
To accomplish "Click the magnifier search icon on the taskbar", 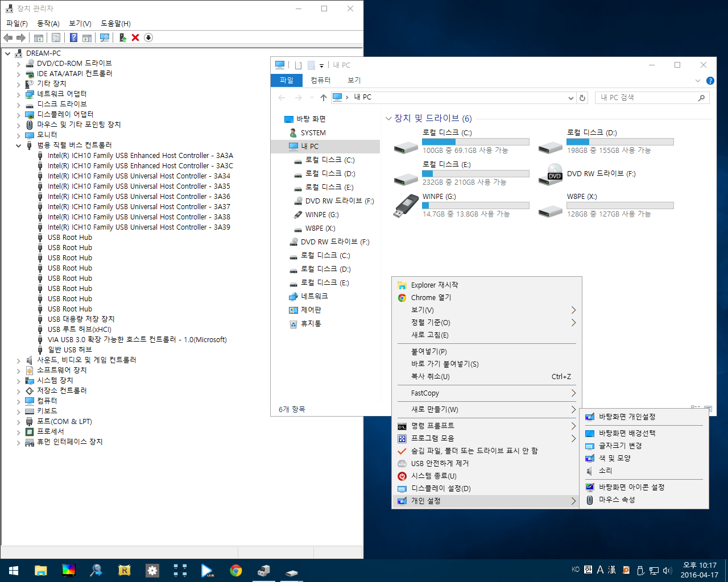I will tap(96, 571).
